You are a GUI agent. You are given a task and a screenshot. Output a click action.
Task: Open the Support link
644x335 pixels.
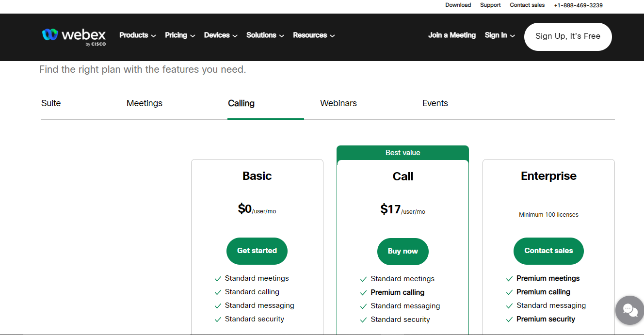[x=490, y=5]
